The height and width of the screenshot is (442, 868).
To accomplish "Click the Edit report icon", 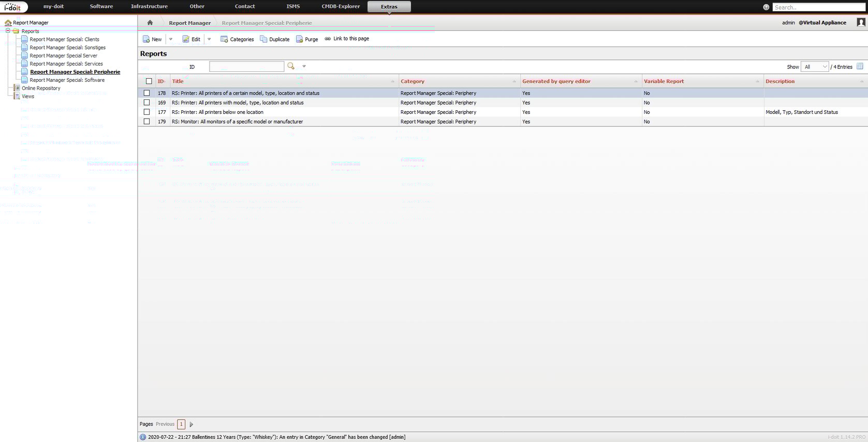I will click(186, 39).
